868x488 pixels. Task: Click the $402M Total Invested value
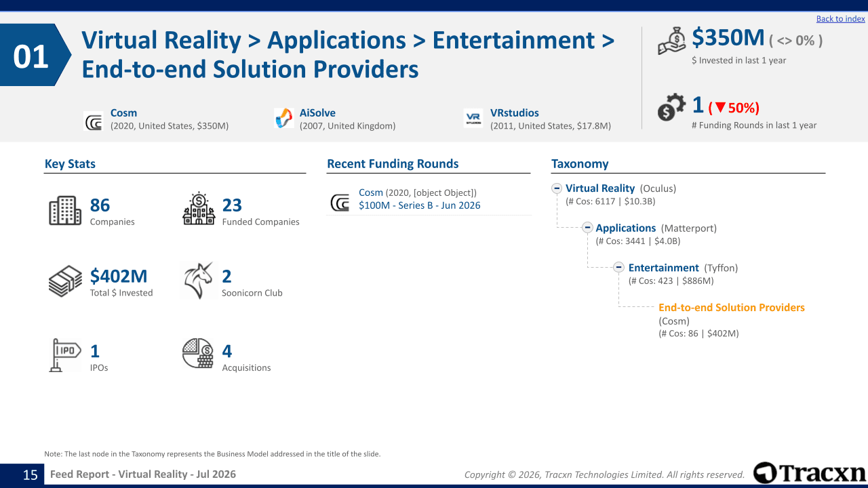pos(119,277)
